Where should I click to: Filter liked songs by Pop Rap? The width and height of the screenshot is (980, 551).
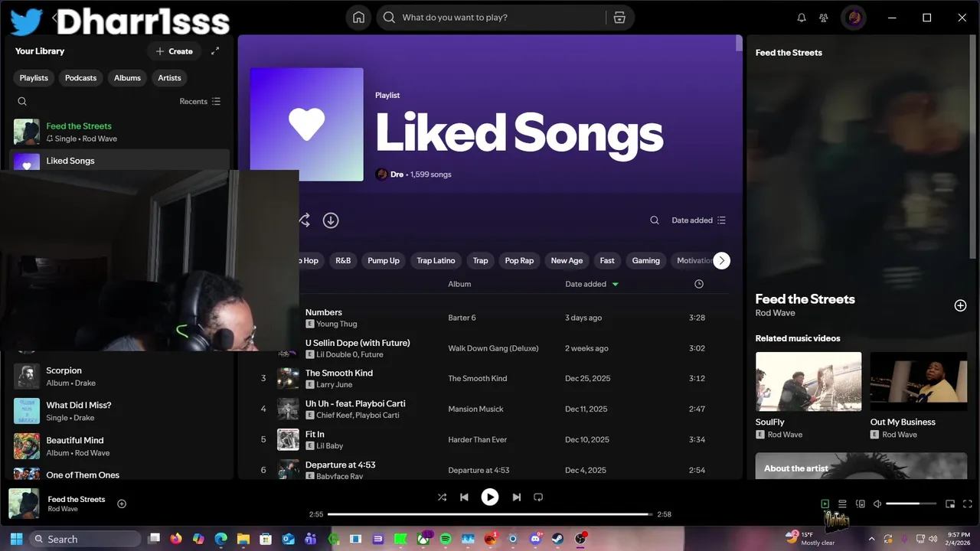(x=519, y=261)
